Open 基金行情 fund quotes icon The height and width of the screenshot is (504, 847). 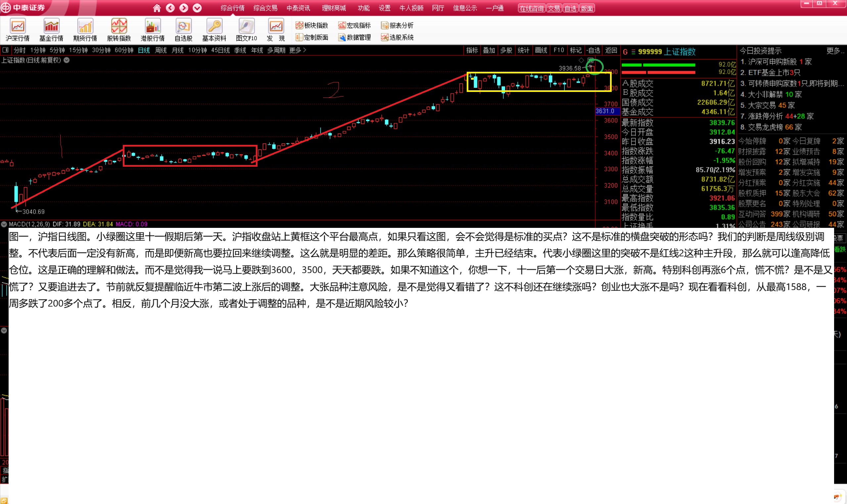51,26
